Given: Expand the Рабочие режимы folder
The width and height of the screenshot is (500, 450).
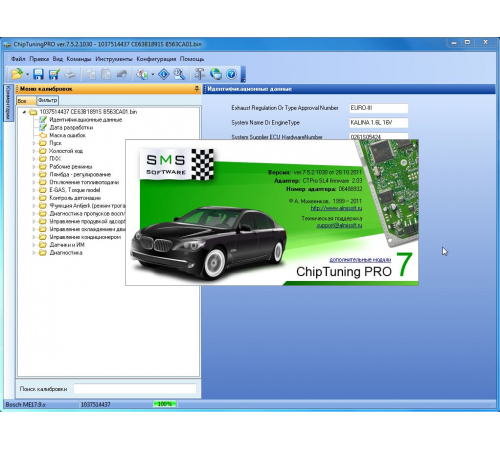Looking at the screenshot, I should 34,167.
